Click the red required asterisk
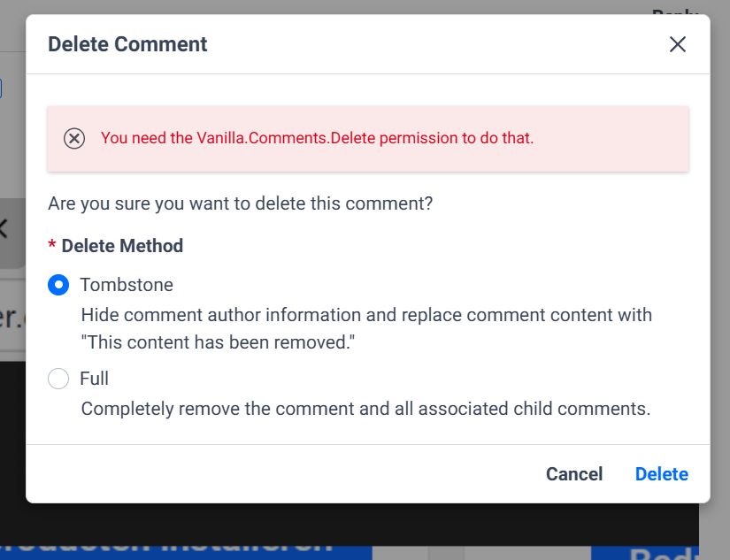Screen dimensions: 730x560 pos(52,247)
